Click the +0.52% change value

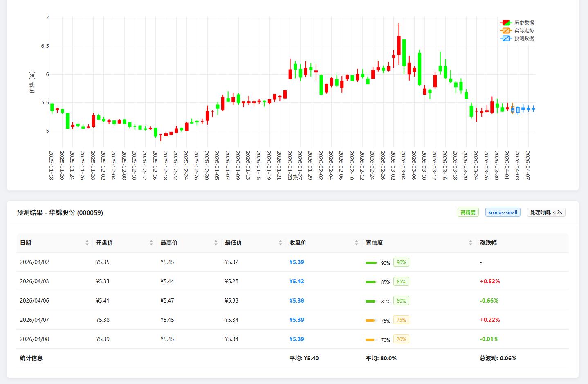(490, 282)
